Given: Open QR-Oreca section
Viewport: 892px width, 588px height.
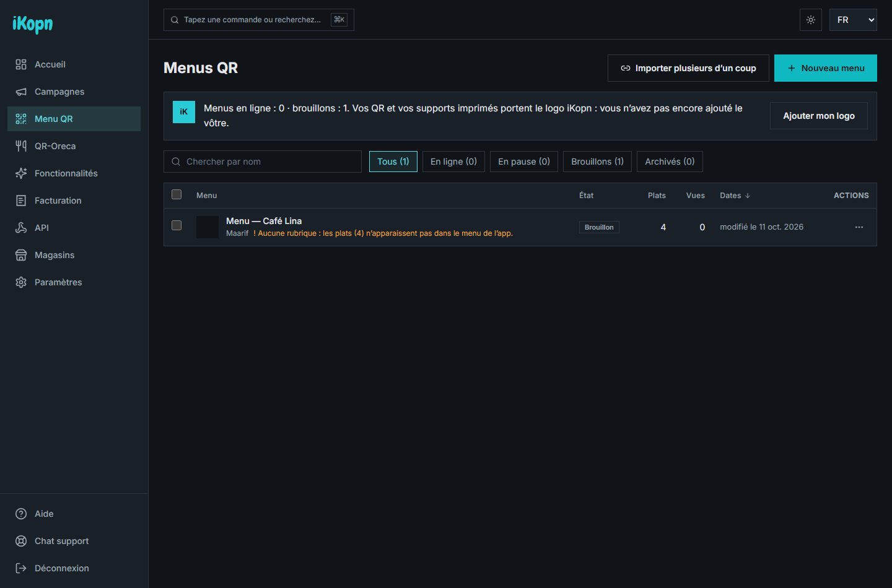Looking at the screenshot, I should [74, 146].
